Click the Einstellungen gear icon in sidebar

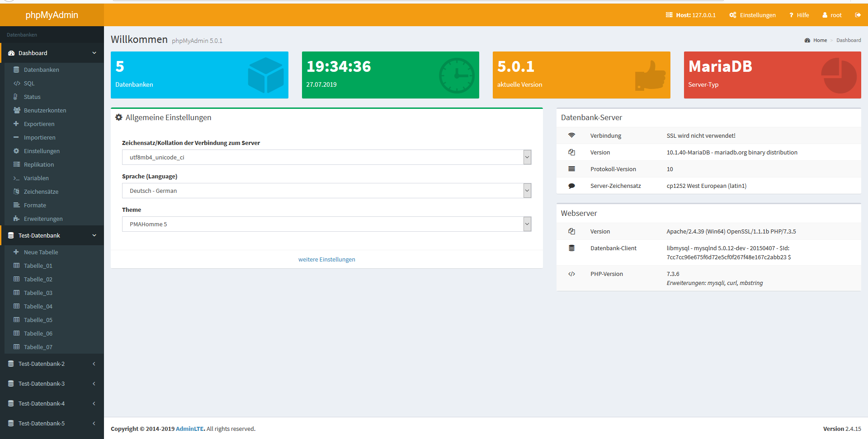pyautogui.click(x=16, y=151)
